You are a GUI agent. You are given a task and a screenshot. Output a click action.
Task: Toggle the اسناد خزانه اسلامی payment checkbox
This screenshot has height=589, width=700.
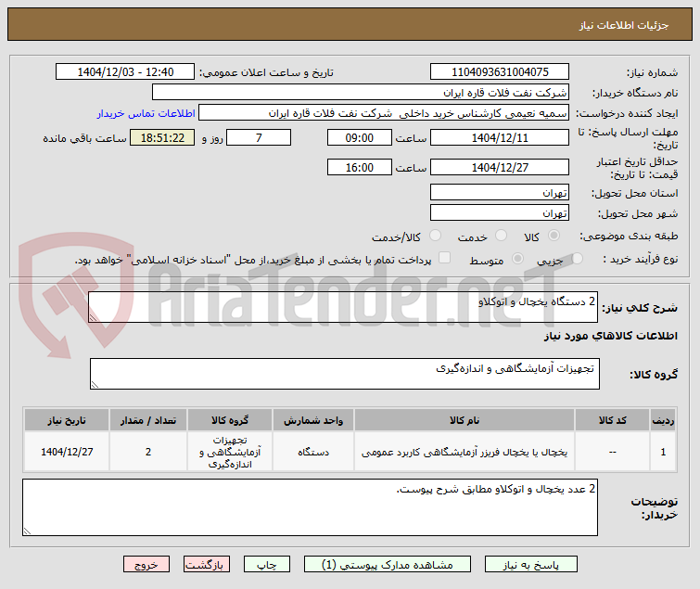(x=444, y=258)
